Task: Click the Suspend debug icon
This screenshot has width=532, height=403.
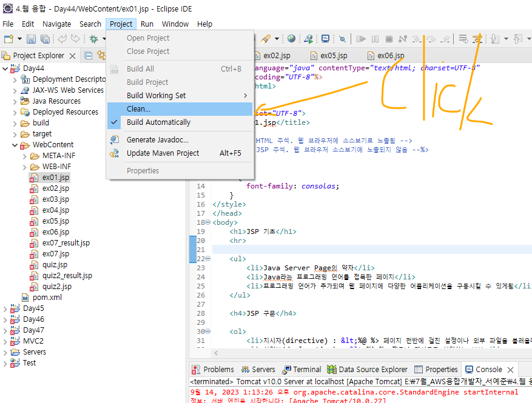Action: (x=375, y=39)
